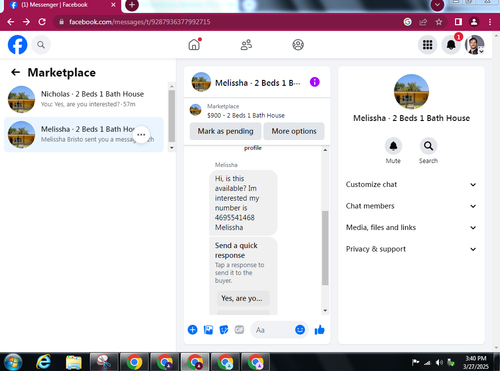Expand the Chat members section
The image size is (500, 371).
[x=411, y=206]
